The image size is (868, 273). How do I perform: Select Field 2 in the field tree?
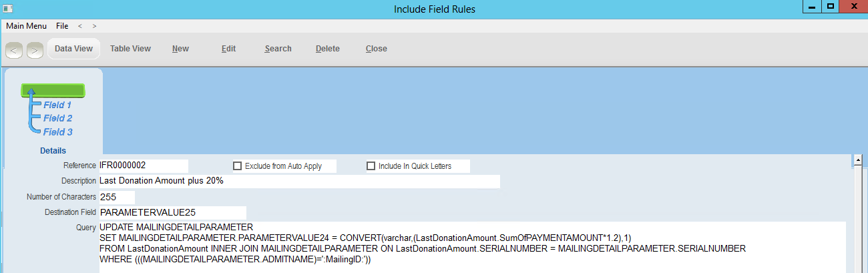[x=57, y=118]
